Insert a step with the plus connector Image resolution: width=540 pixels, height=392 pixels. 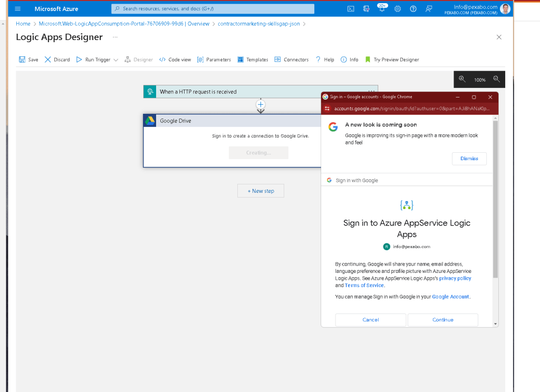(261, 105)
